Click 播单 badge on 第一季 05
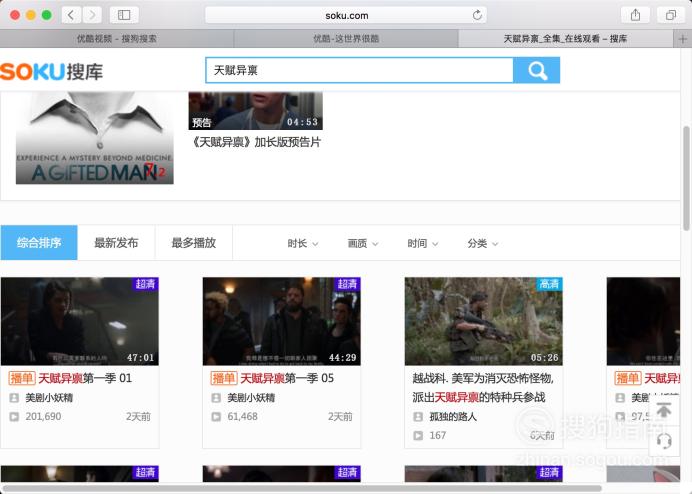The width and height of the screenshot is (692, 494). [x=224, y=378]
